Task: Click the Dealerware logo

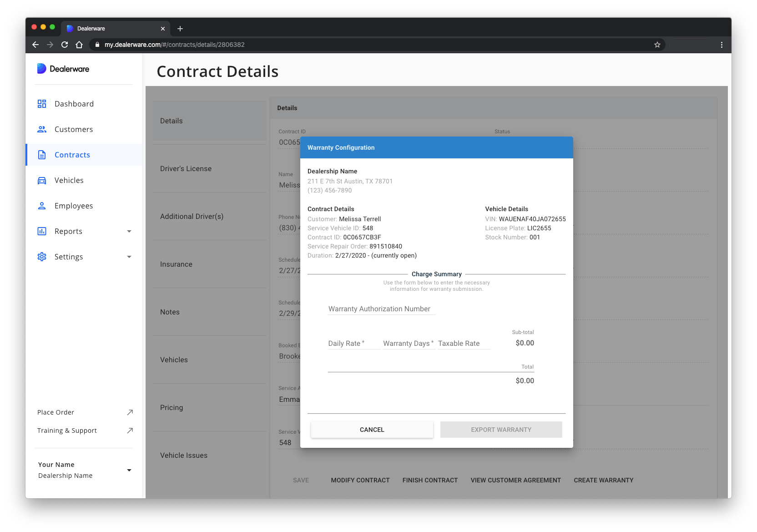Action: click(x=63, y=68)
